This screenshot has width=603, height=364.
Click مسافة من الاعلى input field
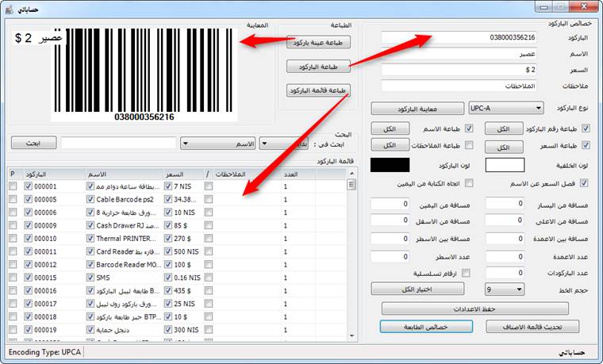coord(505,220)
